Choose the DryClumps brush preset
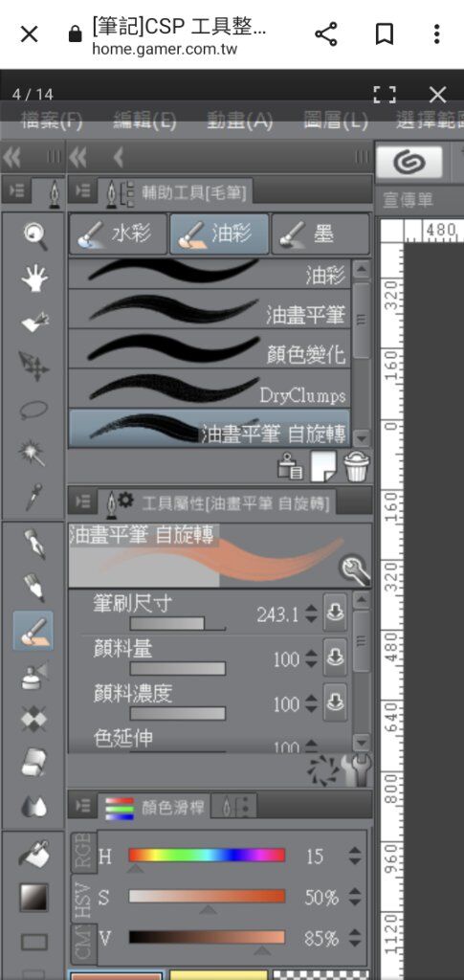The height and width of the screenshot is (980, 464). 210,389
